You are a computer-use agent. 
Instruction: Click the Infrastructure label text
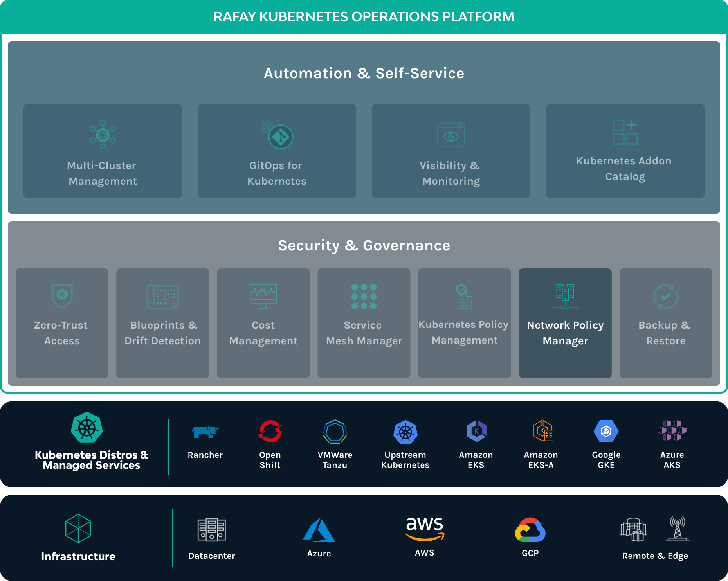tap(78, 556)
